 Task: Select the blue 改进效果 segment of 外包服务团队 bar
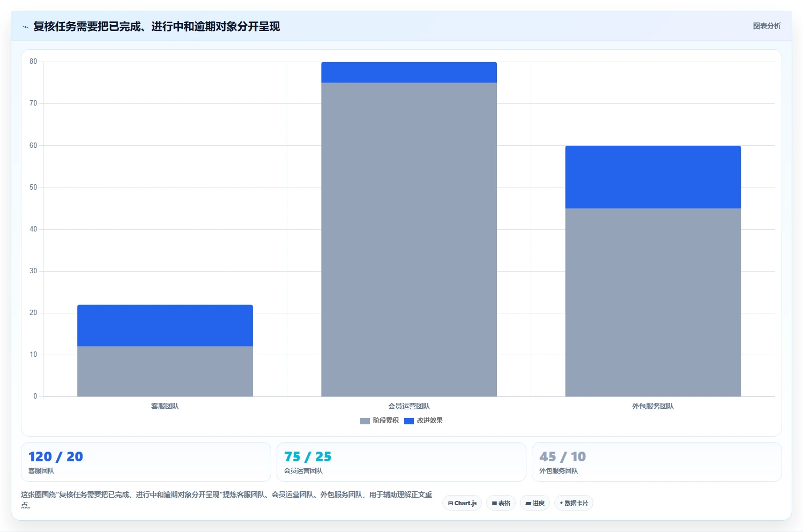pyautogui.click(x=653, y=177)
